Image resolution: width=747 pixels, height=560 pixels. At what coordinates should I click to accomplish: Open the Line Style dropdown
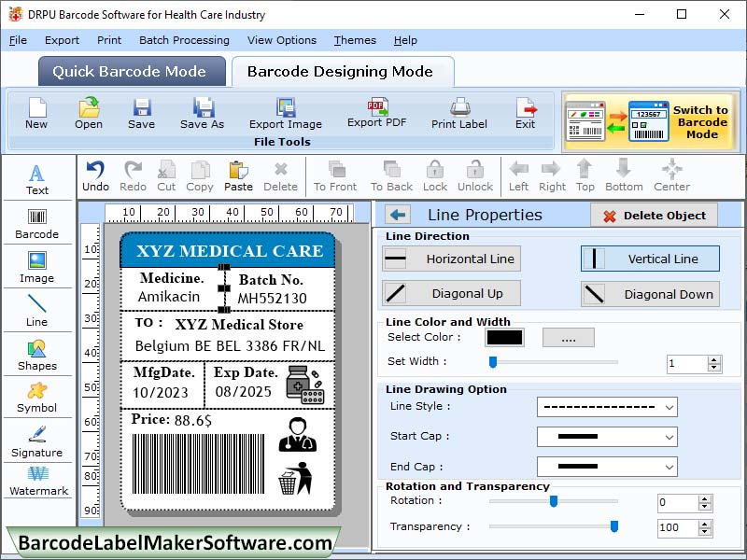tap(607, 407)
